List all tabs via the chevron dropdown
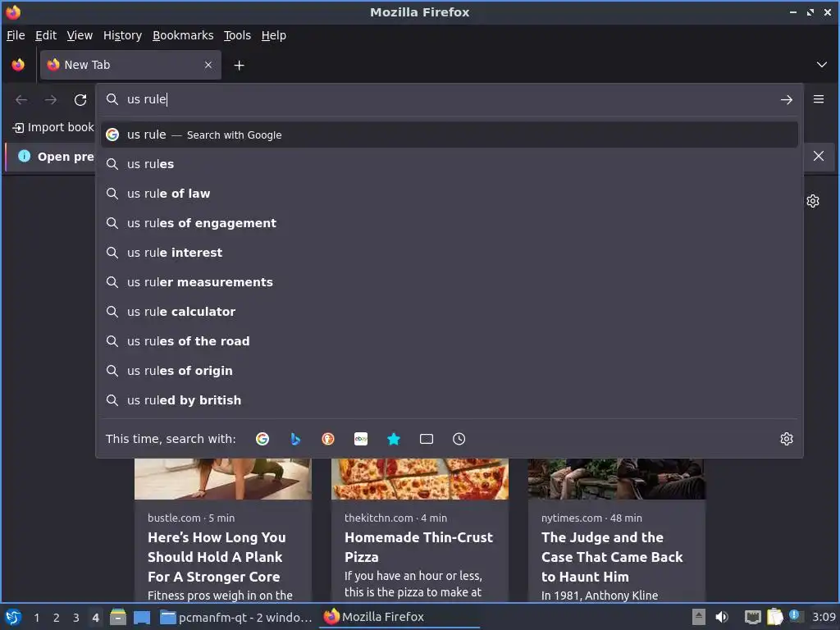The image size is (840, 630). pos(822,65)
